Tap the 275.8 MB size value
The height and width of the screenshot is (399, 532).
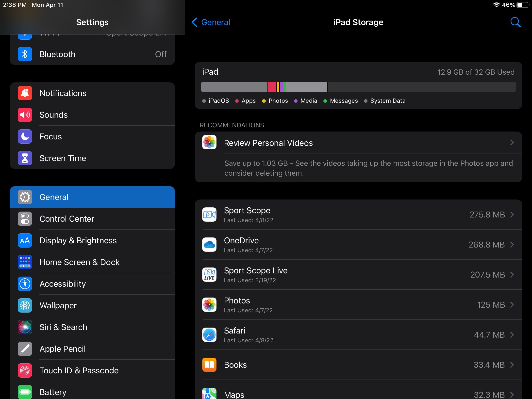pyautogui.click(x=487, y=215)
